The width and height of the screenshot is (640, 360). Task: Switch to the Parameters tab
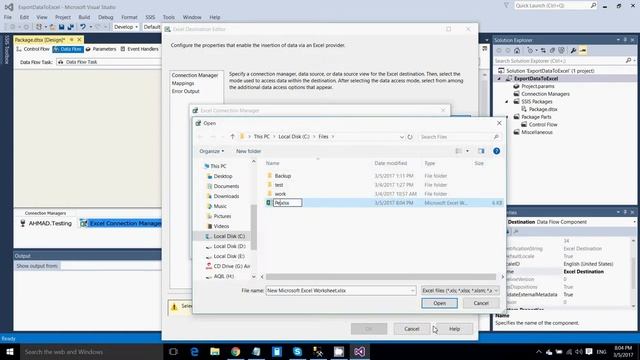[101, 49]
